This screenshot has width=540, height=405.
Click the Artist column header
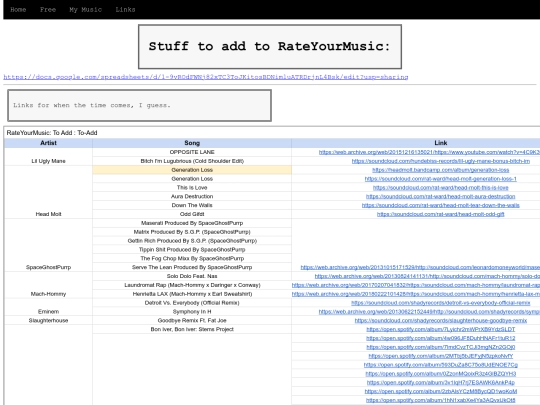click(x=48, y=143)
